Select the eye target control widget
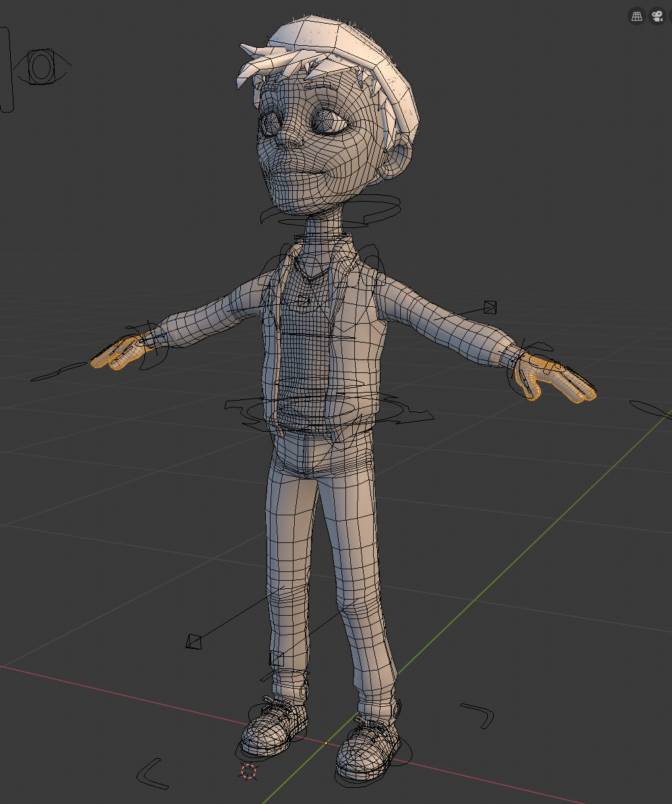 42,67
